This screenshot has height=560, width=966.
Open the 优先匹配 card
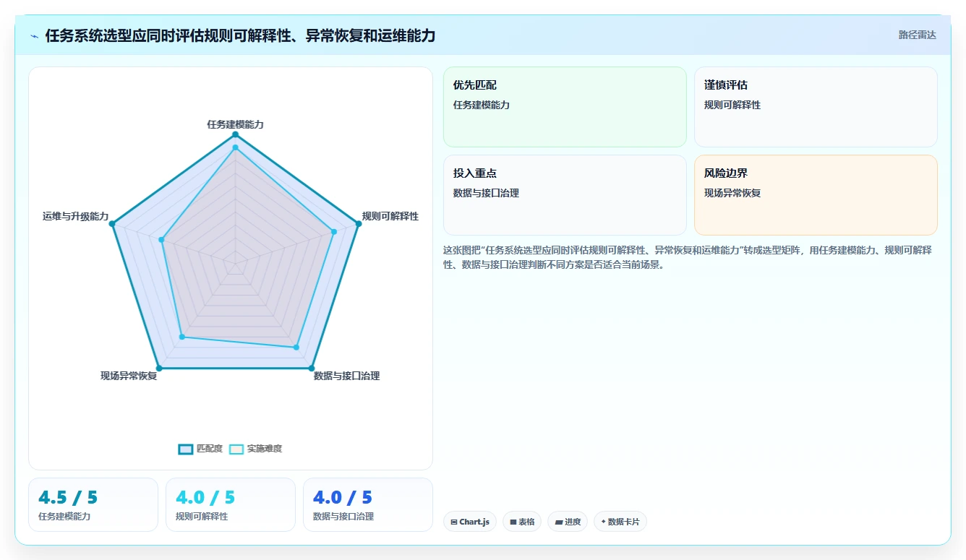click(x=565, y=107)
